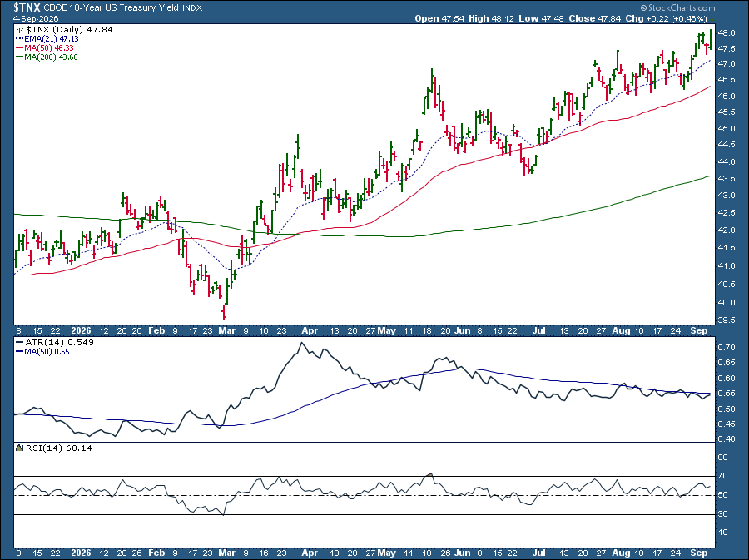Click the 30 level on RSI axis
The image size is (749, 560).
click(x=722, y=513)
